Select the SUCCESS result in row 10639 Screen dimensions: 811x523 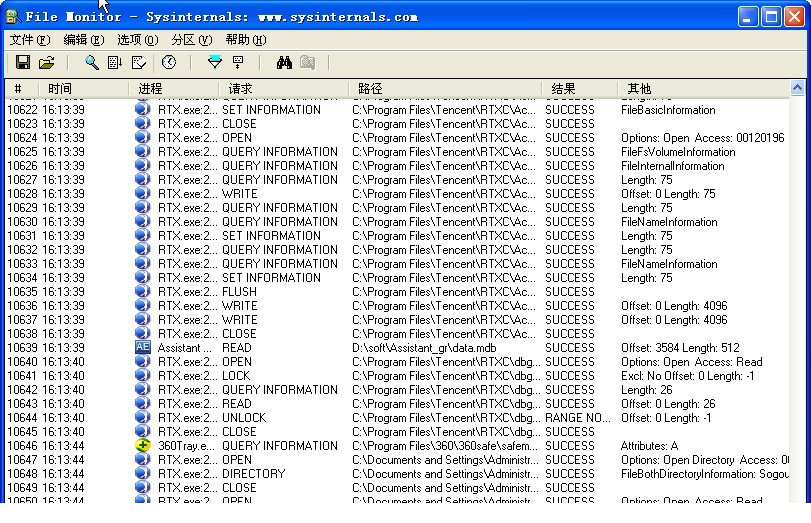click(569, 348)
